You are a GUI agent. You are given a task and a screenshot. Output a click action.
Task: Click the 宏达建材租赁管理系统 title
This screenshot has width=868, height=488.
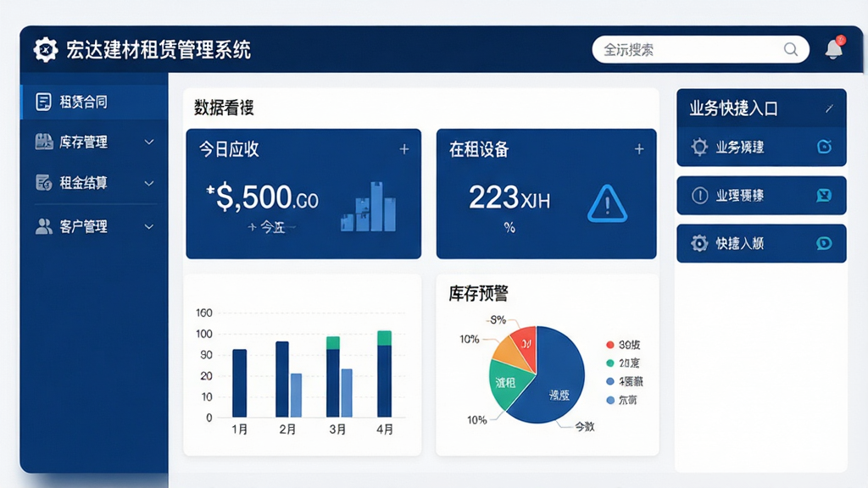click(x=159, y=50)
